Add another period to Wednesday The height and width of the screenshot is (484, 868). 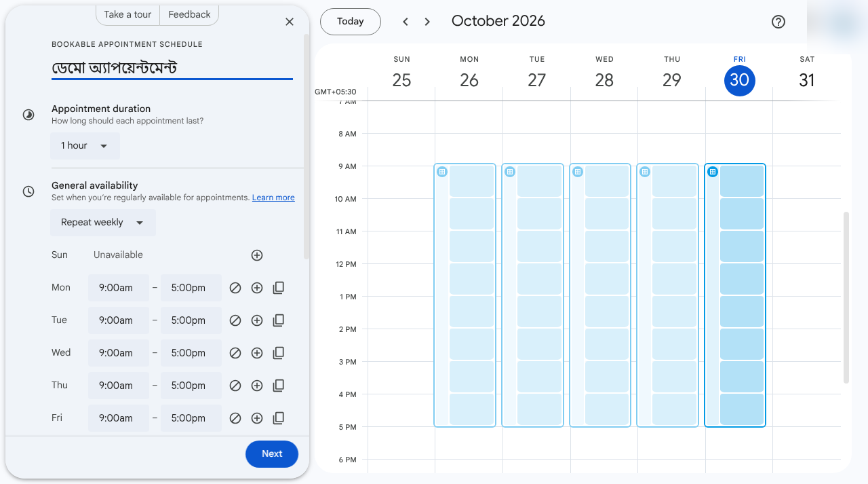(x=257, y=353)
